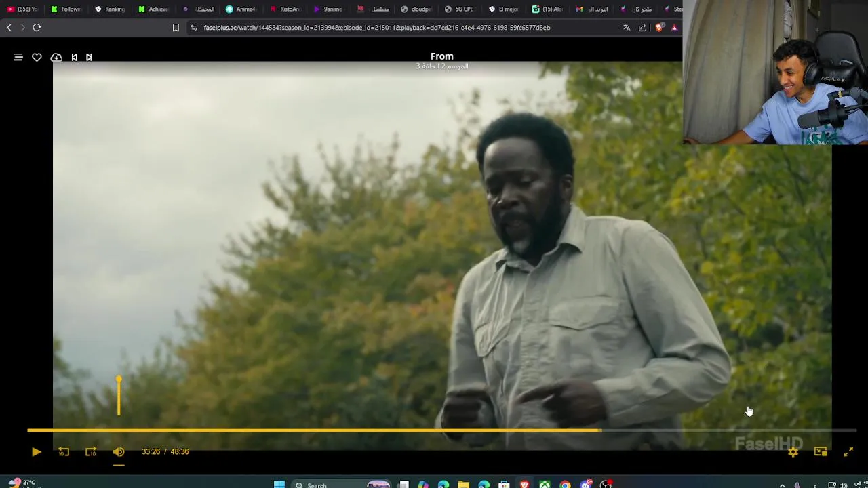Switch to the (15) Aler tab
The image size is (868, 488).
click(547, 9)
